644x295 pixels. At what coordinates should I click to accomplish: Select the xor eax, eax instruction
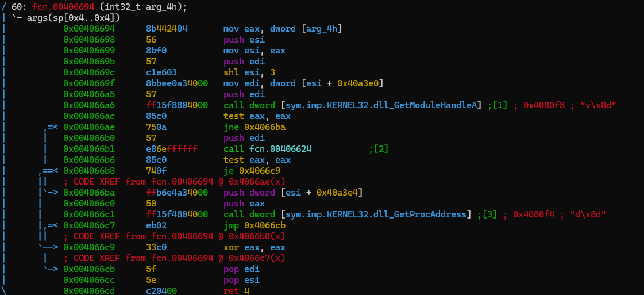tap(254, 247)
